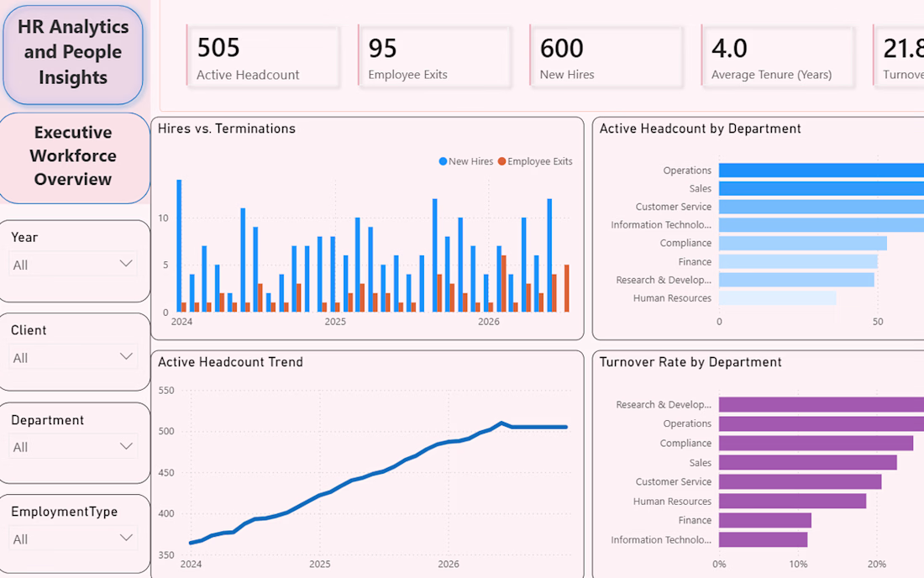Click the New Hires KPI card
This screenshot has height=578, width=924.
coord(606,56)
